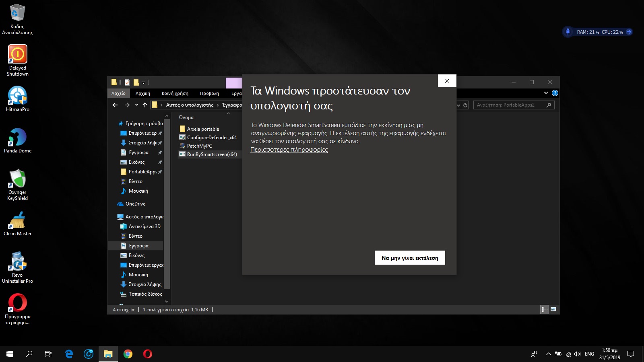644x362 pixels.
Task: Open Task View on the taskbar
Action: pyautogui.click(x=48, y=354)
